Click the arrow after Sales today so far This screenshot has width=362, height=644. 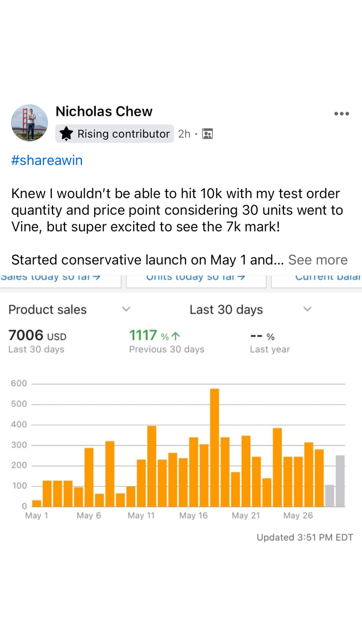[x=97, y=277]
